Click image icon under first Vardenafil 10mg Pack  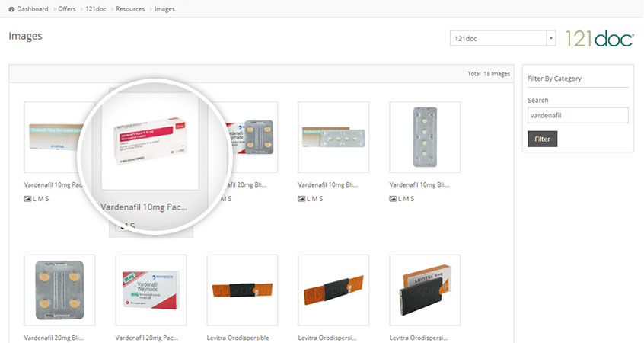[x=28, y=199]
